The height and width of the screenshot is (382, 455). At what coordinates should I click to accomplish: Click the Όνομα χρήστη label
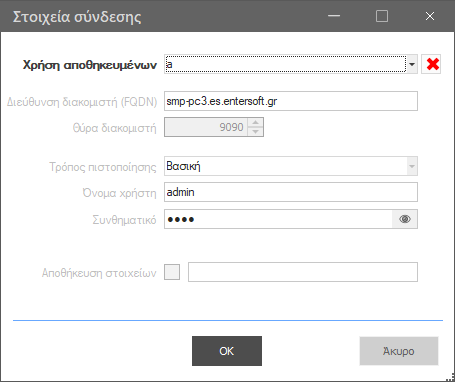click(119, 193)
